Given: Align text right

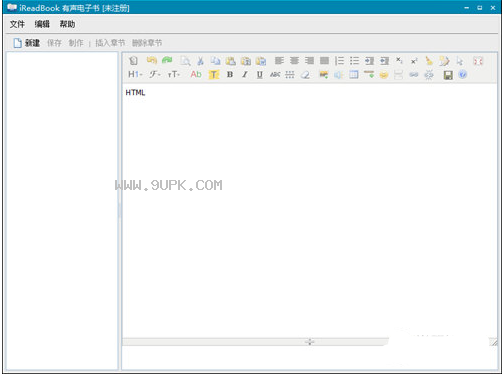Looking at the screenshot, I should pos(309,61).
